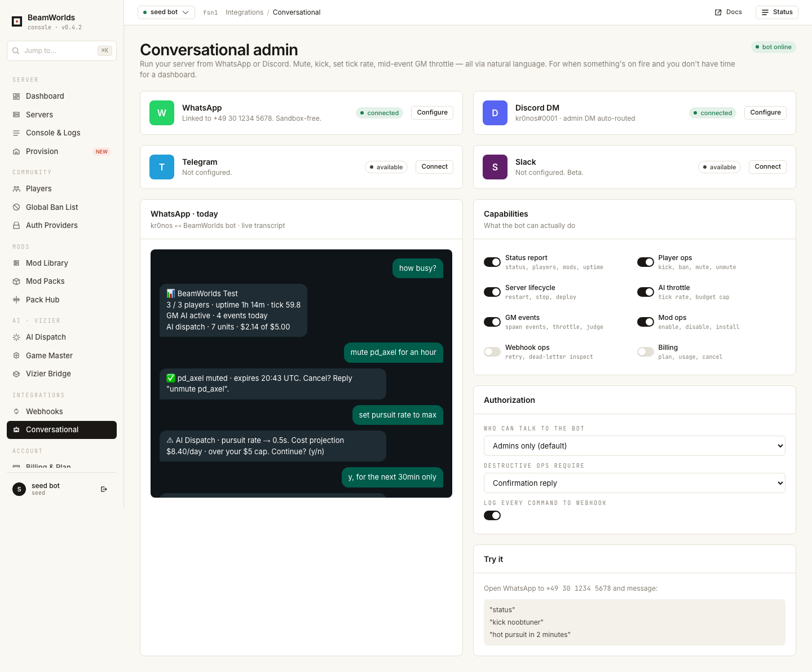Toggle Server lifecycle capability off

click(x=492, y=292)
